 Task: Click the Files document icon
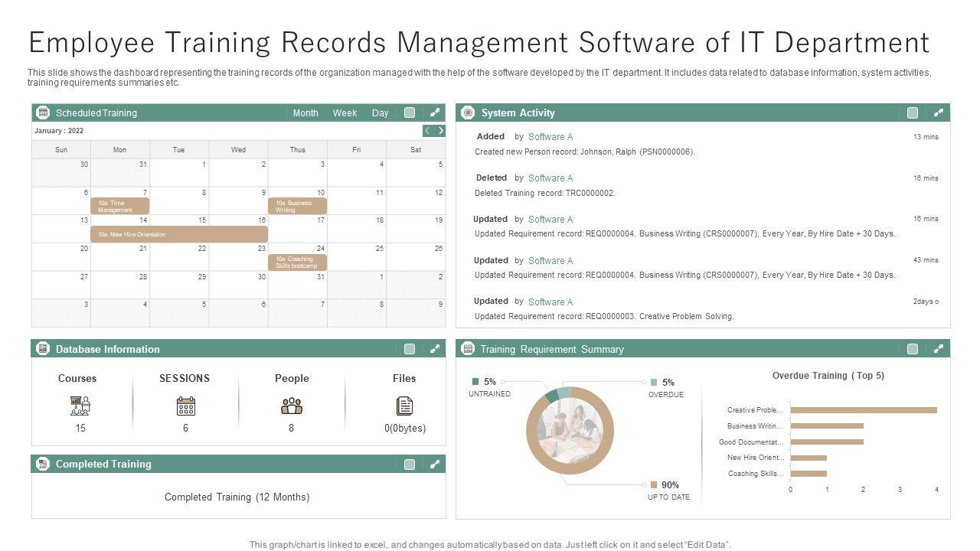click(x=404, y=406)
